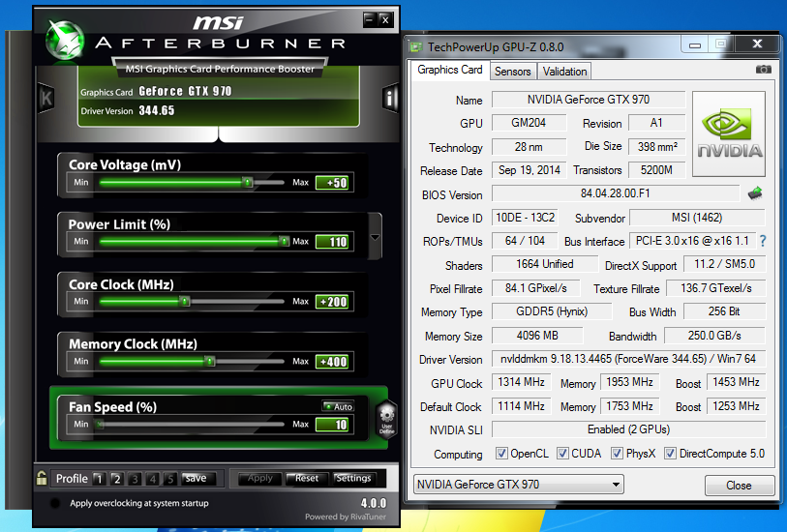Click the Memory Clock slider handle
Viewport: 787px width, 532px height.
(x=210, y=361)
